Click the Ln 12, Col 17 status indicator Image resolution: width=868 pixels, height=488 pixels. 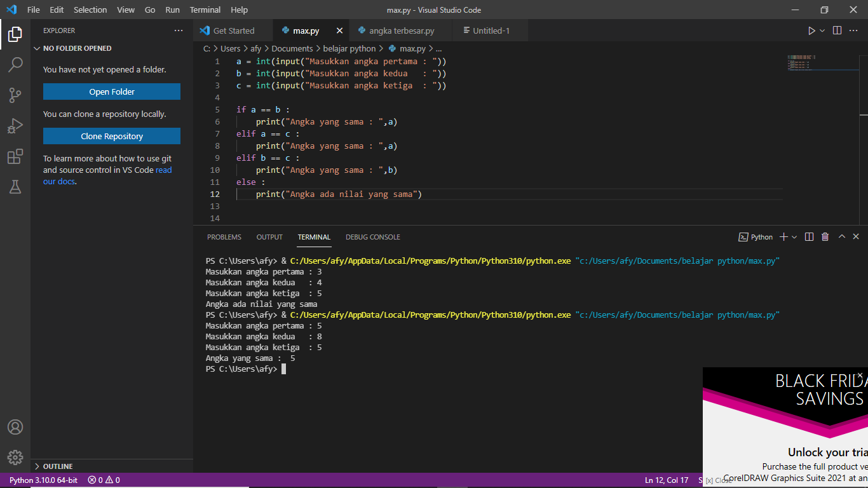(x=666, y=480)
